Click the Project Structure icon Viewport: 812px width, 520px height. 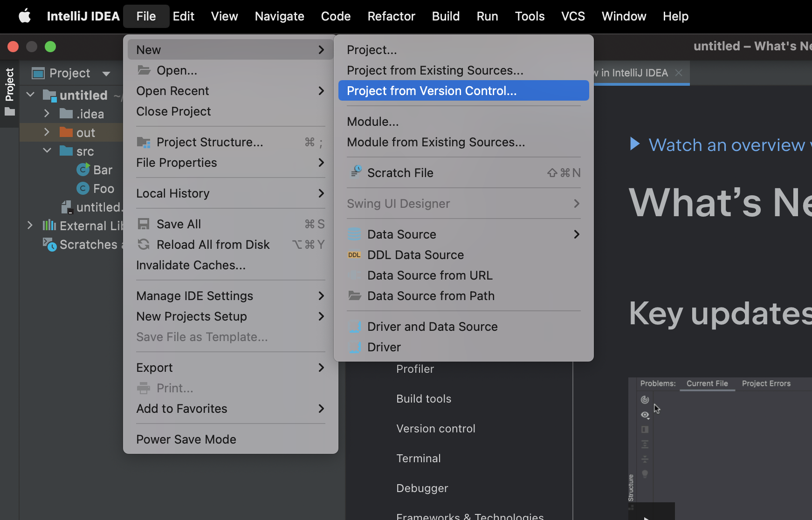(144, 142)
